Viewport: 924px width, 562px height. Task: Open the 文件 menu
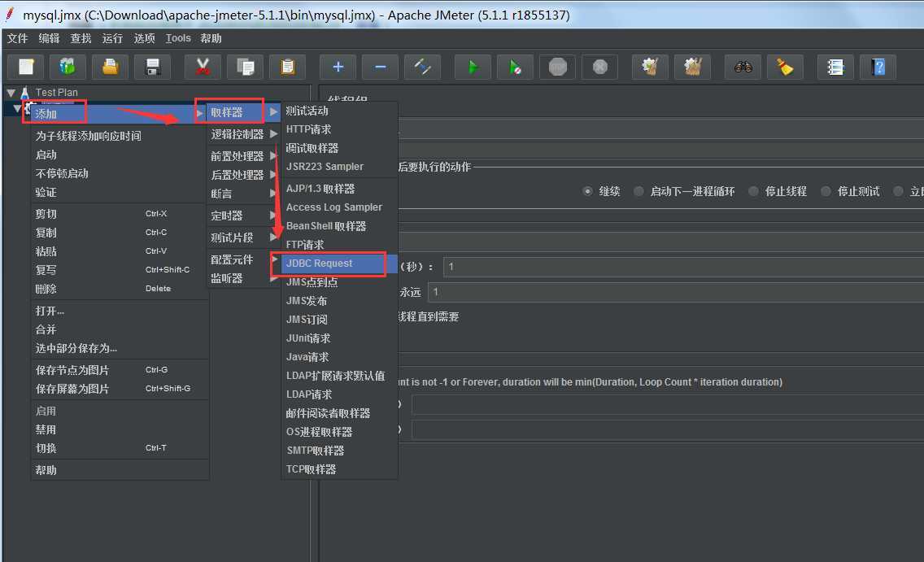(x=17, y=38)
